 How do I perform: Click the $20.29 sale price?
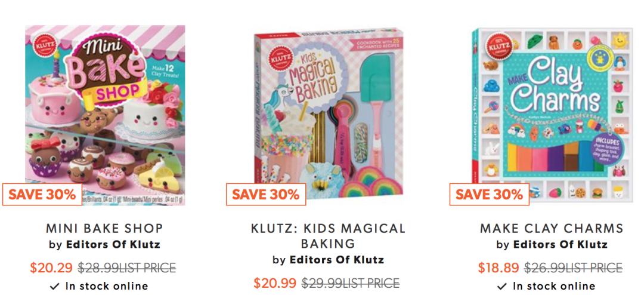51,268
